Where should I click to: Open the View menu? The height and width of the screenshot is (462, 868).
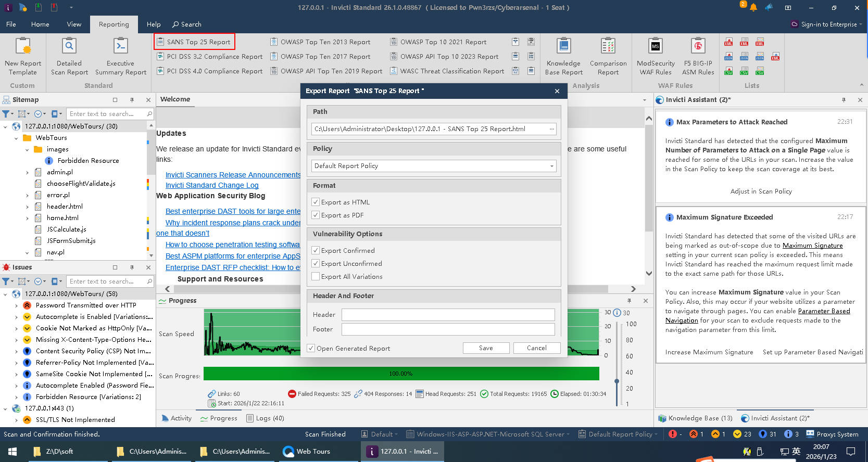(74, 24)
